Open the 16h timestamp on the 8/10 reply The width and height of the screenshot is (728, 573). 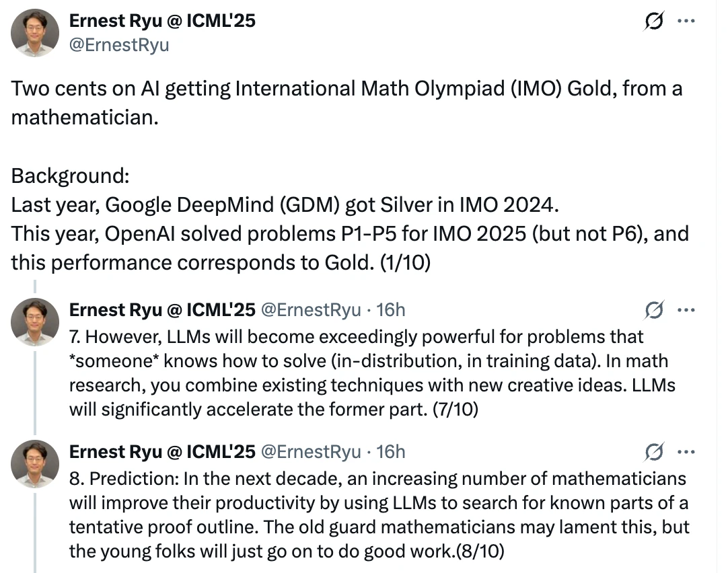[390, 451]
